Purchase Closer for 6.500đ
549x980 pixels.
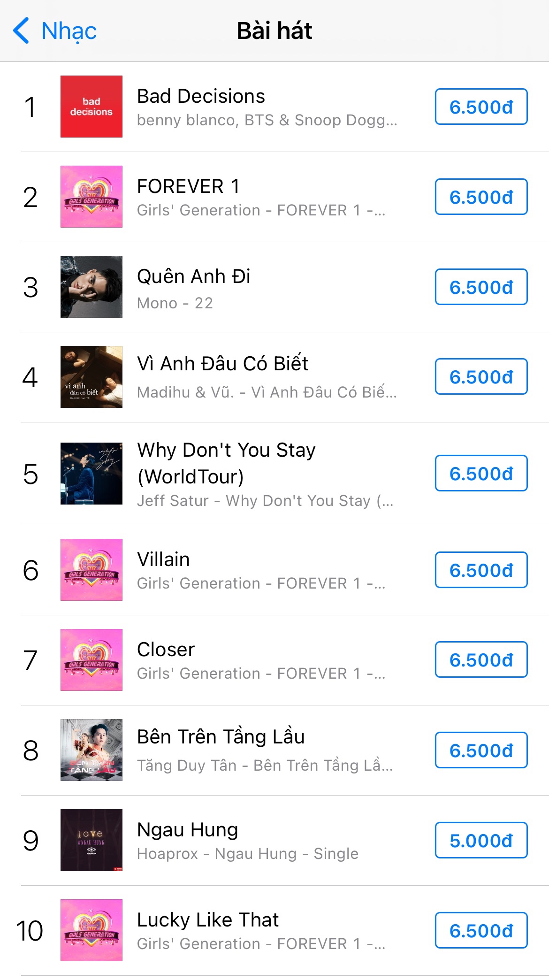click(x=481, y=660)
